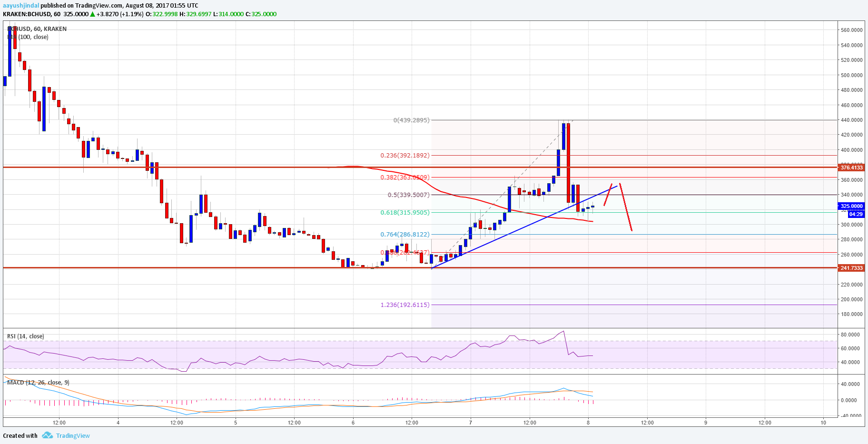868x444 pixels.
Task: Click the 560.0000 price axis value
Action: [852, 30]
